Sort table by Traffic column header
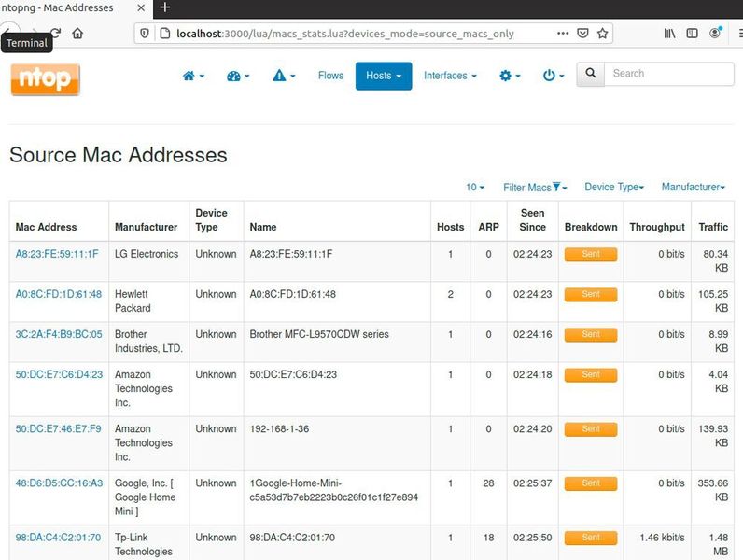 pos(713,227)
